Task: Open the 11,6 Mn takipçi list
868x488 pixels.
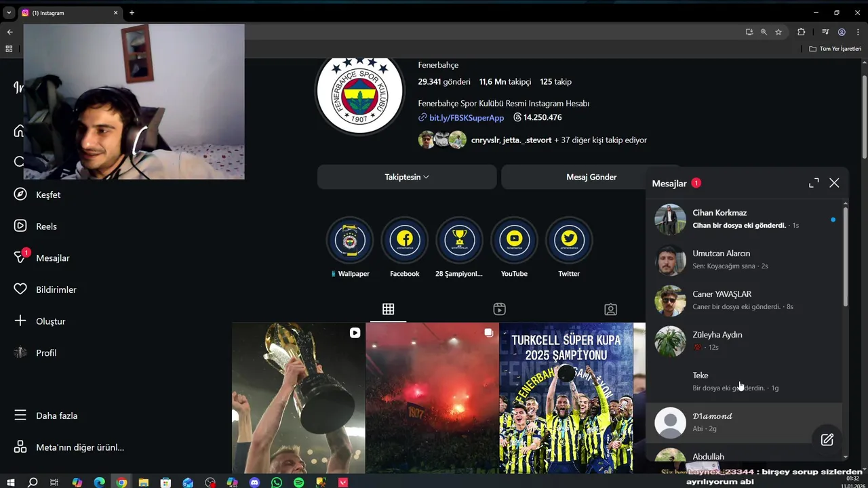Action: click(505, 82)
